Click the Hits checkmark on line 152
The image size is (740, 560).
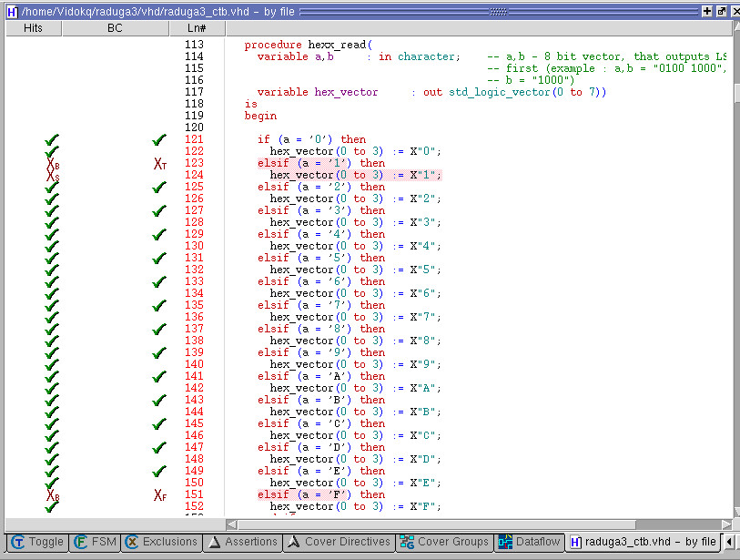(52, 507)
